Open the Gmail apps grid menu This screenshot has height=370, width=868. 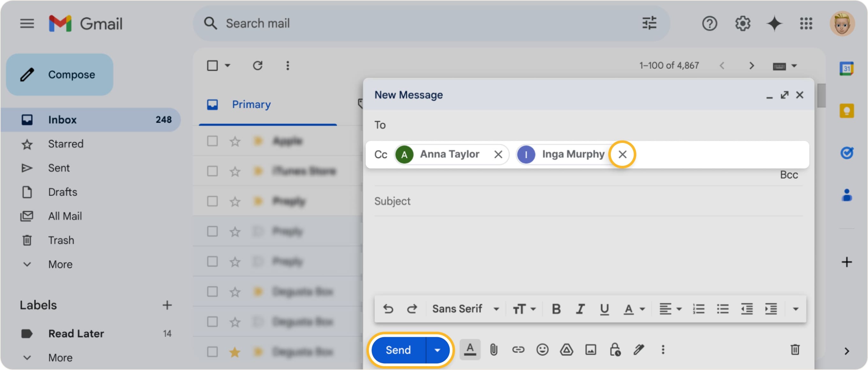(x=806, y=23)
